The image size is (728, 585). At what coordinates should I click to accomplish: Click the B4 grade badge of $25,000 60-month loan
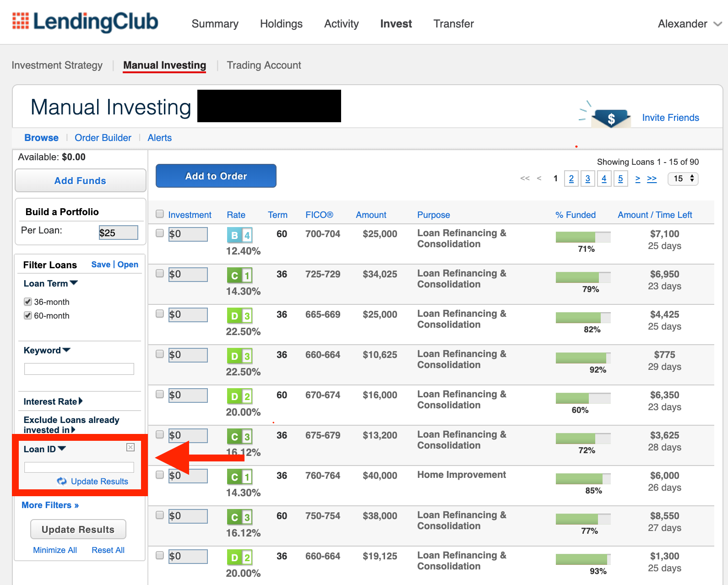(239, 235)
